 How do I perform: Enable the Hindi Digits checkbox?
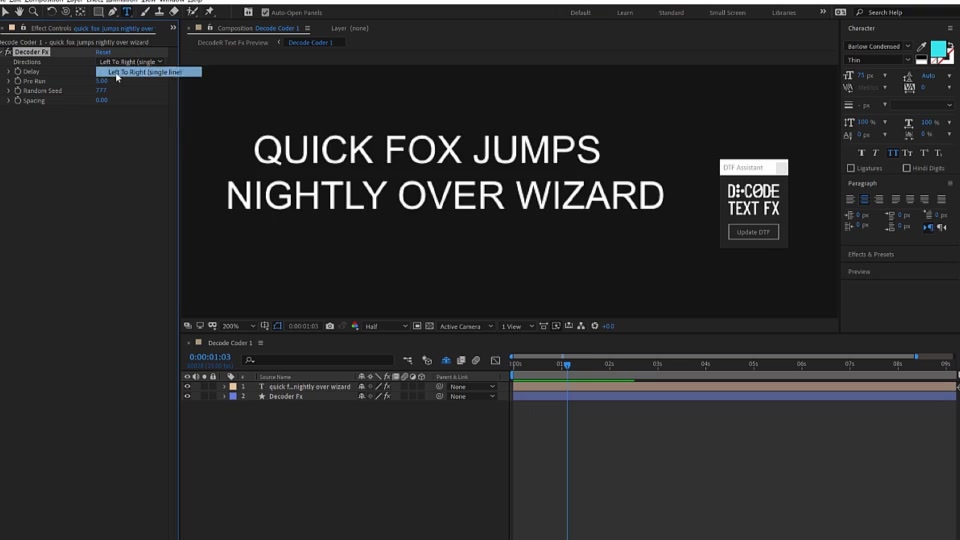click(906, 168)
